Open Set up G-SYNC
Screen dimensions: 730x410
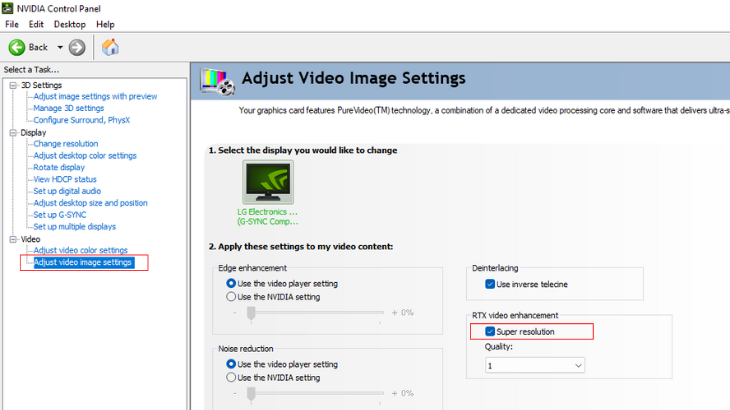click(x=60, y=215)
